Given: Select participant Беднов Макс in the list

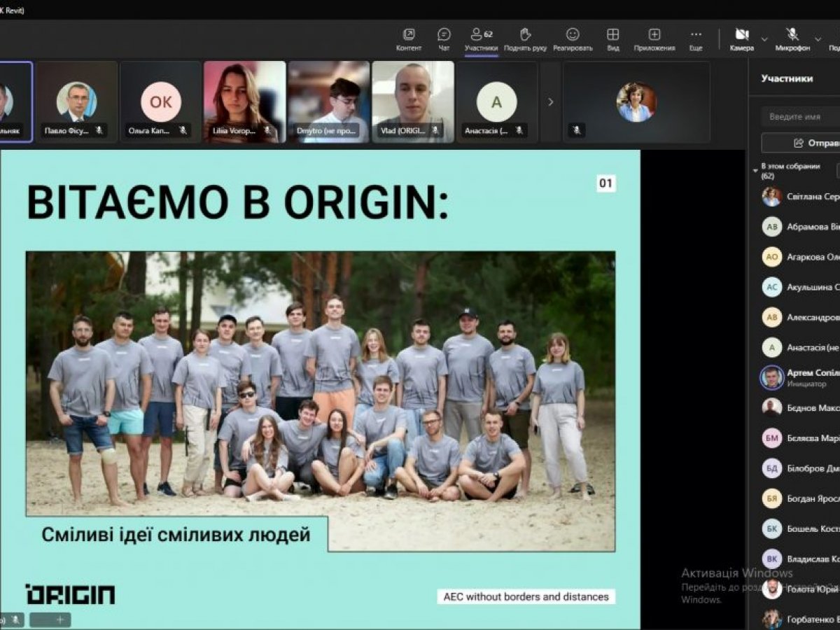Looking at the screenshot, I should click(x=800, y=407).
